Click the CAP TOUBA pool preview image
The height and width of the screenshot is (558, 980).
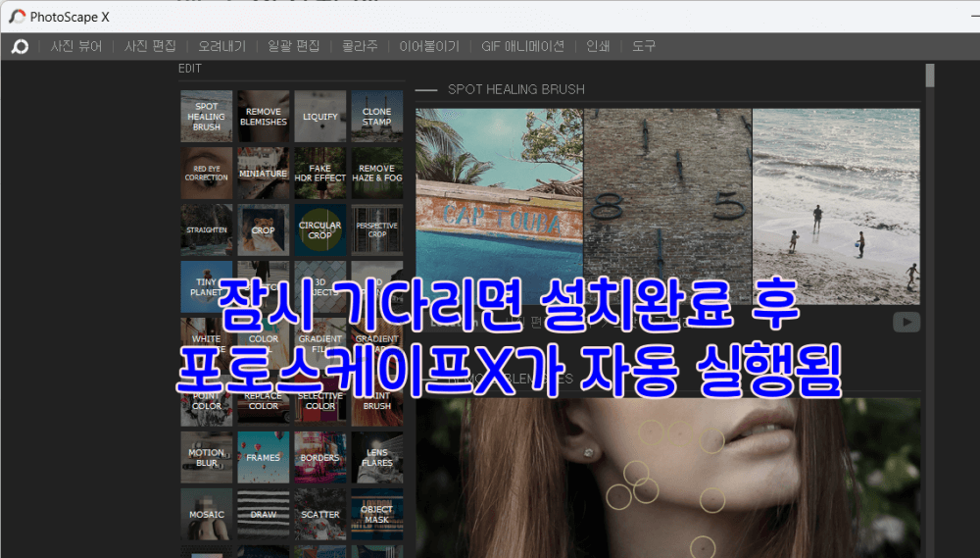pos(500,207)
